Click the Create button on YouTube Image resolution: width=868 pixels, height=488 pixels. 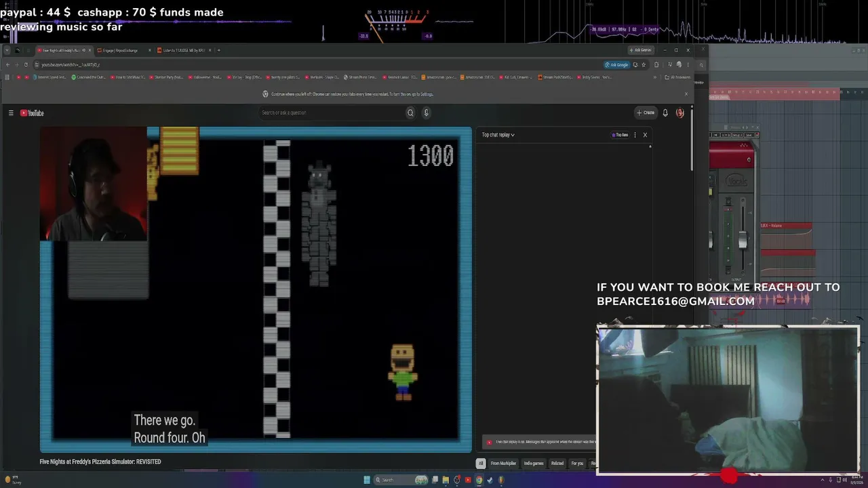pyautogui.click(x=646, y=113)
